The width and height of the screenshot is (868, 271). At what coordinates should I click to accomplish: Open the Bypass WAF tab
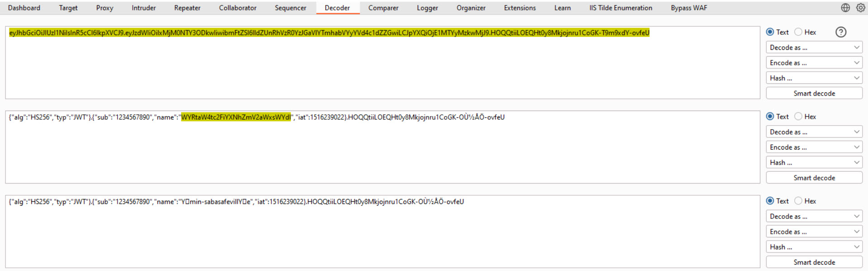tap(689, 8)
